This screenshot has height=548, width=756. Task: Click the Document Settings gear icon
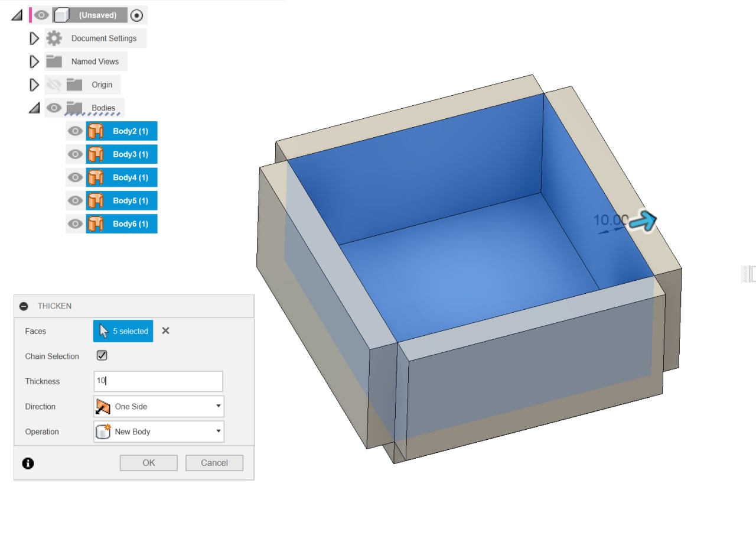click(54, 38)
